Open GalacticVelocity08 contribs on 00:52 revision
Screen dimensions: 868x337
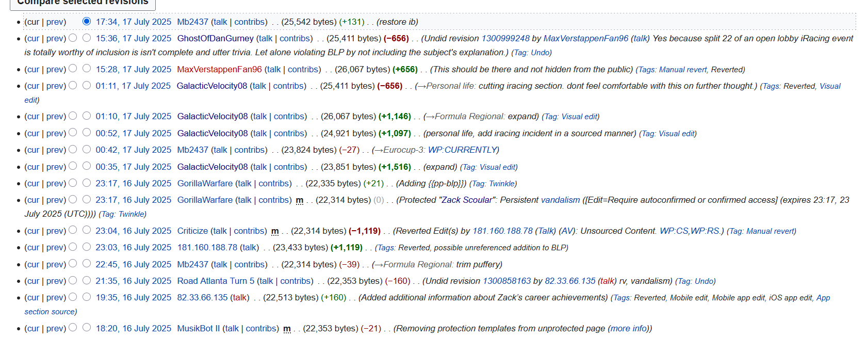[x=289, y=133]
